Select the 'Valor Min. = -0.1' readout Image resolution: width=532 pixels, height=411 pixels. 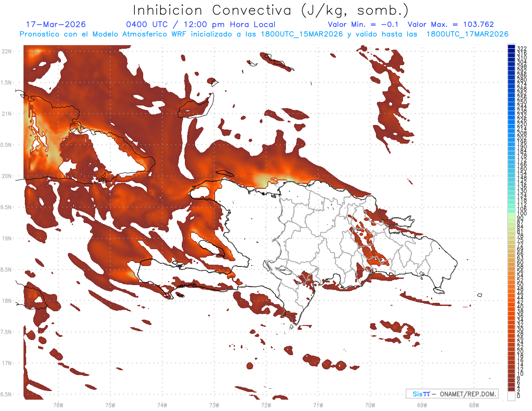pos(364,24)
